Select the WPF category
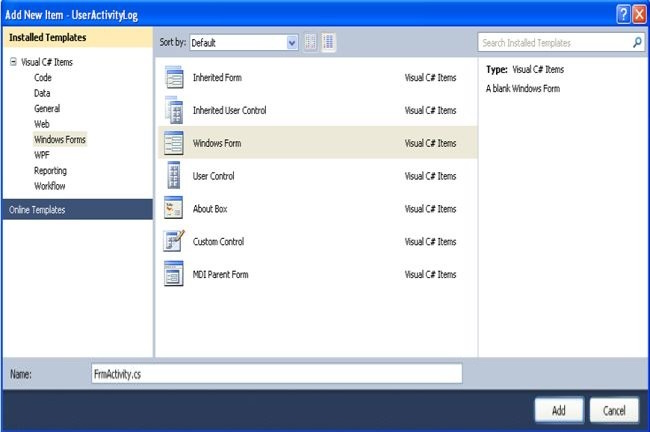 41,155
